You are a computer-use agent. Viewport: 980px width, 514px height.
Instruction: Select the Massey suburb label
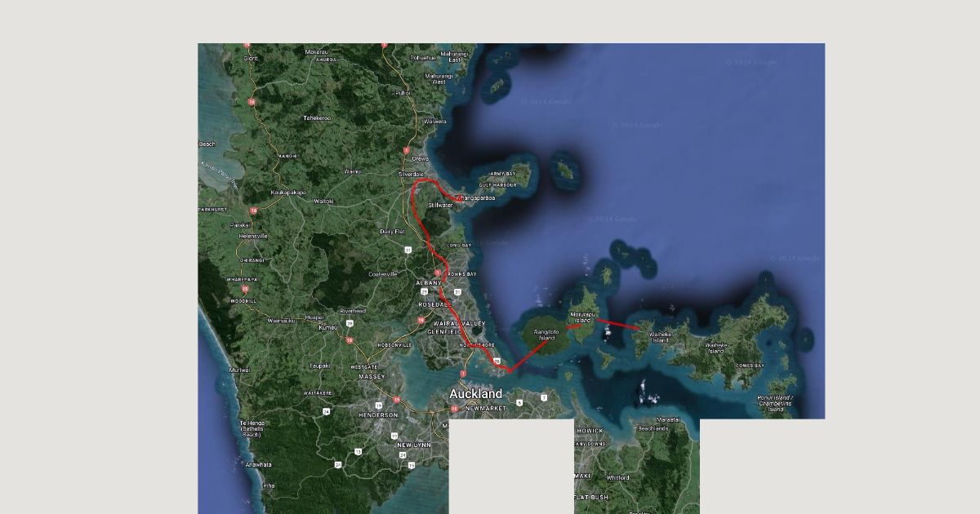pyautogui.click(x=371, y=377)
